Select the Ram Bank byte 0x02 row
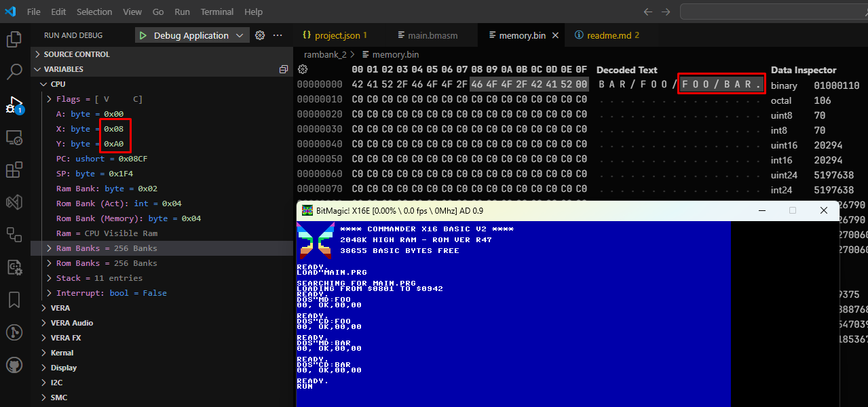This screenshot has height=407, width=868. pyautogui.click(x=162, y=189)
